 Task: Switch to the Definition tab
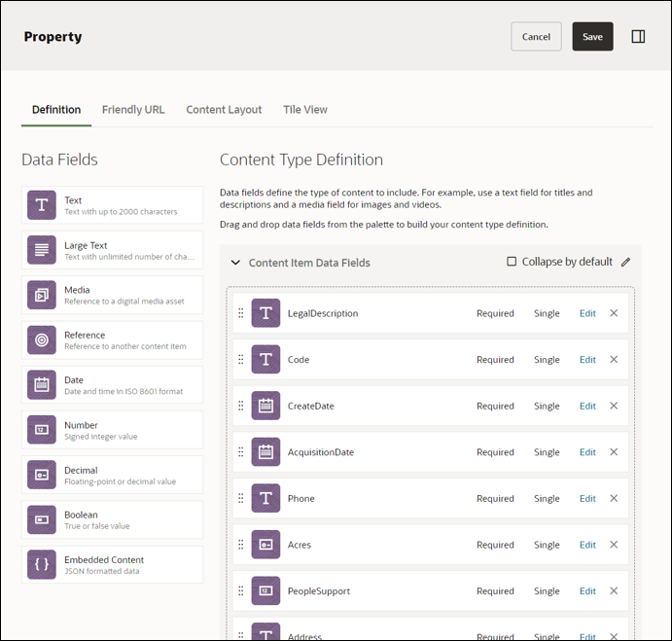click(56, 110)
